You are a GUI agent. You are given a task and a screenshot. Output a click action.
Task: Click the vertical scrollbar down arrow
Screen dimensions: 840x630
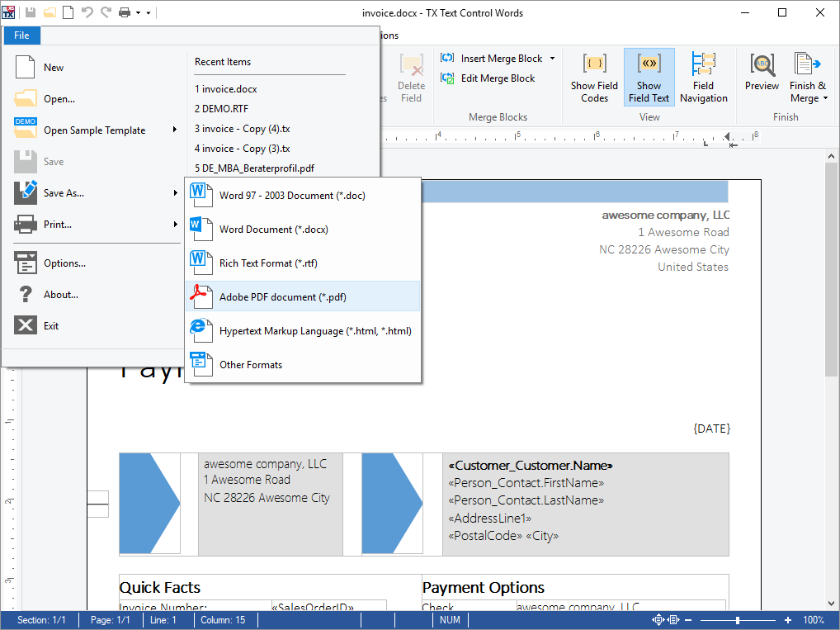pos(831,604)
